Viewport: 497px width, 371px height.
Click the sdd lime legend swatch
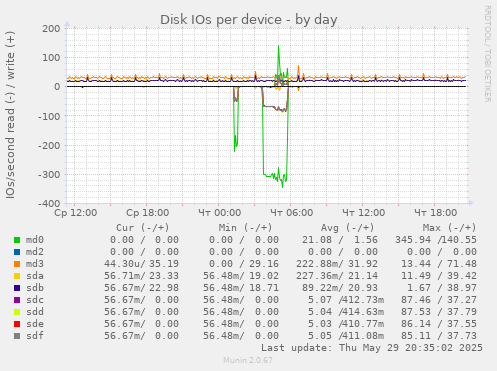point(17,312)
